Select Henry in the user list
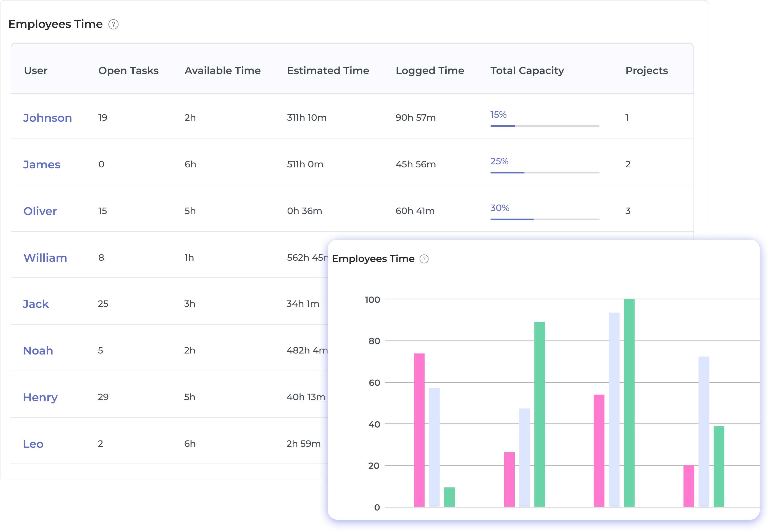This screenshot has height=532, width=770. pos(40,397)
